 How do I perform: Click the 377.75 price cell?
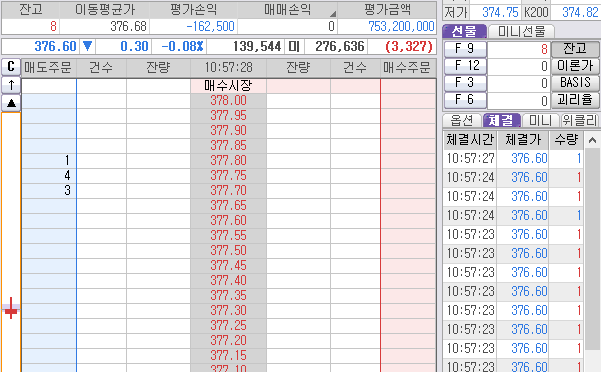228,175
